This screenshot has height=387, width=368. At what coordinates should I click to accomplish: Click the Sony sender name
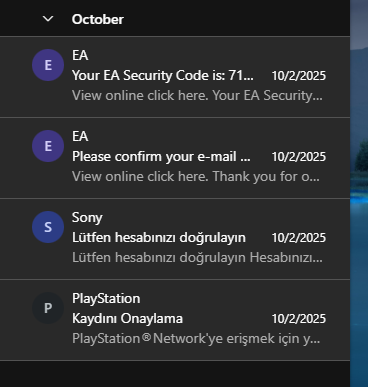pos(87,218)
